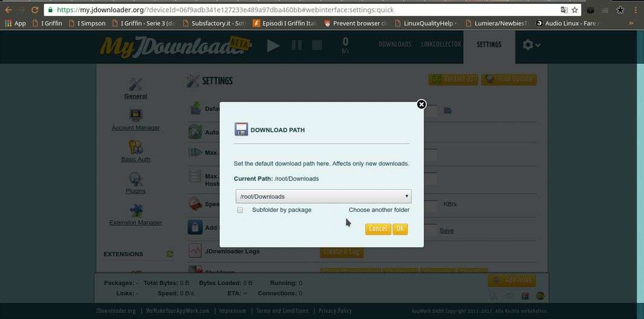Bookmark this page with star icon
The width and height of the screenshot is (644, 319).
pos(575,10)
